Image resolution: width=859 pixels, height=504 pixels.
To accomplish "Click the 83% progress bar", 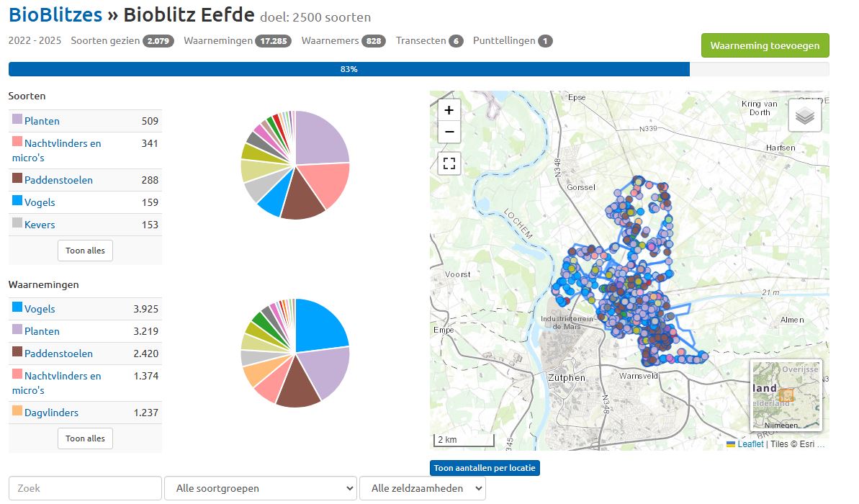I will [x=348, y=69].
